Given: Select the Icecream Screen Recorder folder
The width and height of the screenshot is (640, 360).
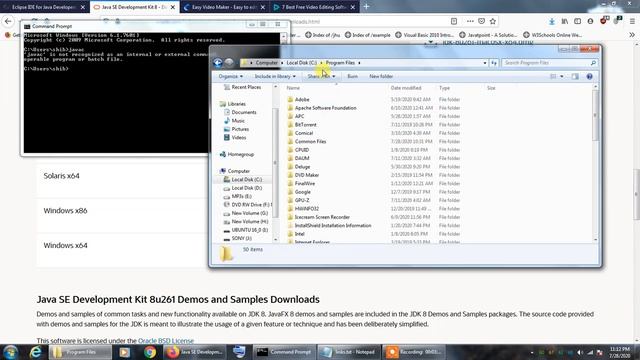Looking at the screenshot, I should tap(322, 217).
